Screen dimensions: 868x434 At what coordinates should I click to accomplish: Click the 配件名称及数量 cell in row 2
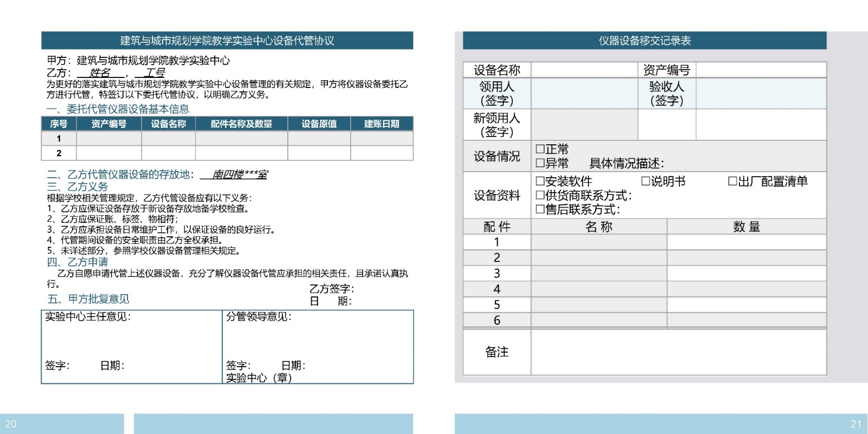(241, 153)
